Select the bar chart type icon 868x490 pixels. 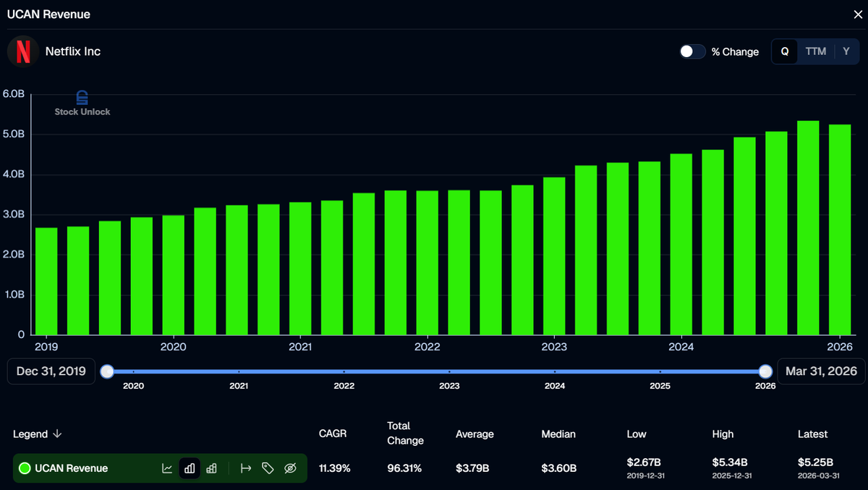(x=190, y=468)
